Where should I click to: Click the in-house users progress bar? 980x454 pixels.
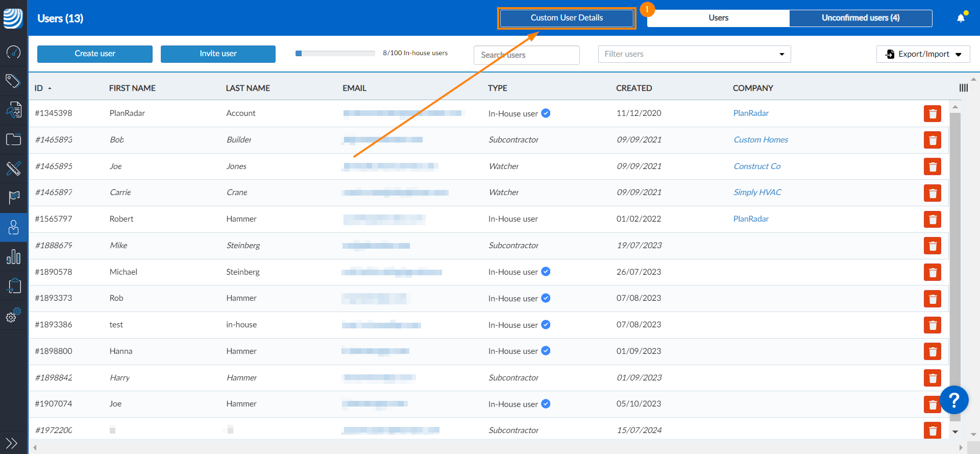(x=335, y=53)
